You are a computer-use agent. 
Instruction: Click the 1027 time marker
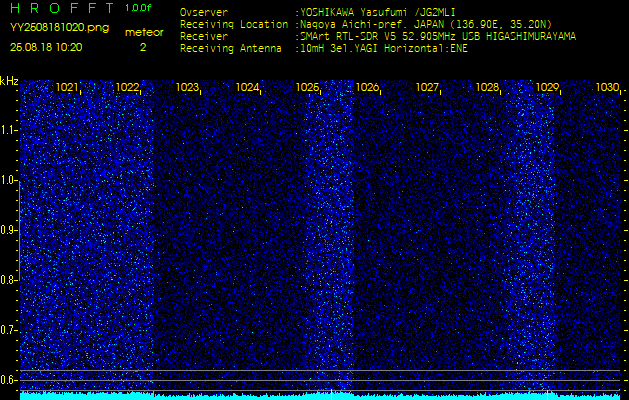point(428,87)
